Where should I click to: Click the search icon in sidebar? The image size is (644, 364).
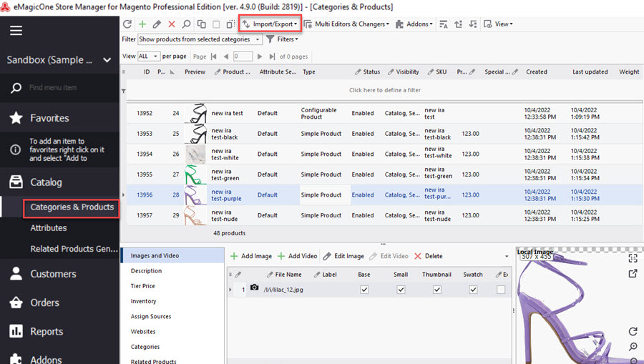pyautogui.click(x=16, y=88)
